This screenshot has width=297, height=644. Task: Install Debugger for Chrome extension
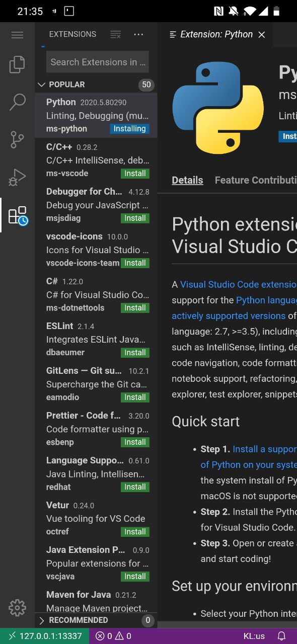135,218
